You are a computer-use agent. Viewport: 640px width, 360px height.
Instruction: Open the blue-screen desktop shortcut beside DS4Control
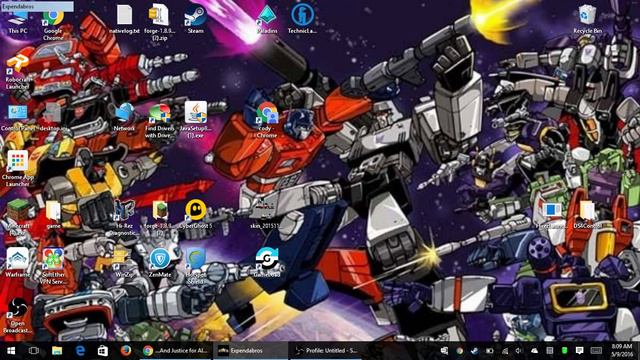[x=552, y=215]
